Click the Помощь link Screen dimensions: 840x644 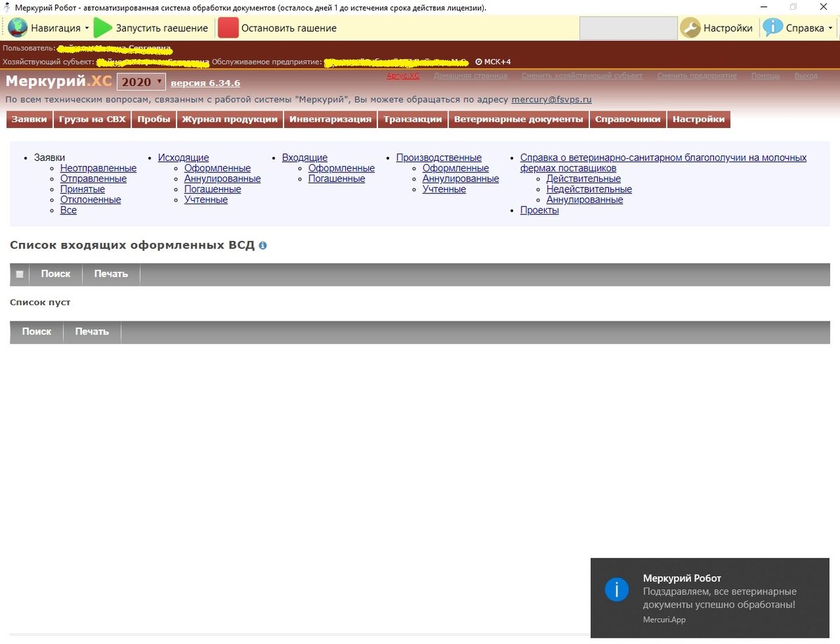click(x=766, y=76)
